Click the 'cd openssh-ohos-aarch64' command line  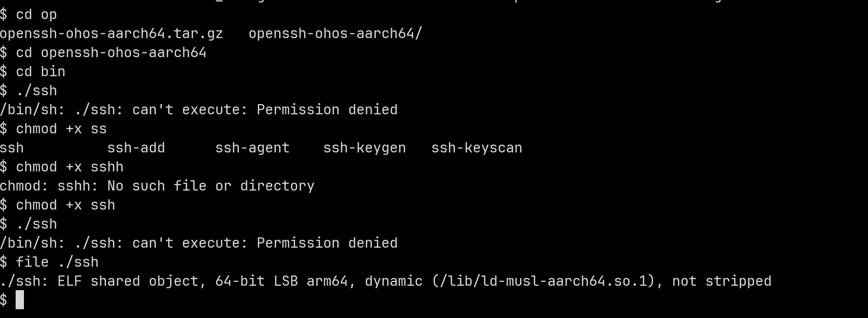tap(103, 53)
